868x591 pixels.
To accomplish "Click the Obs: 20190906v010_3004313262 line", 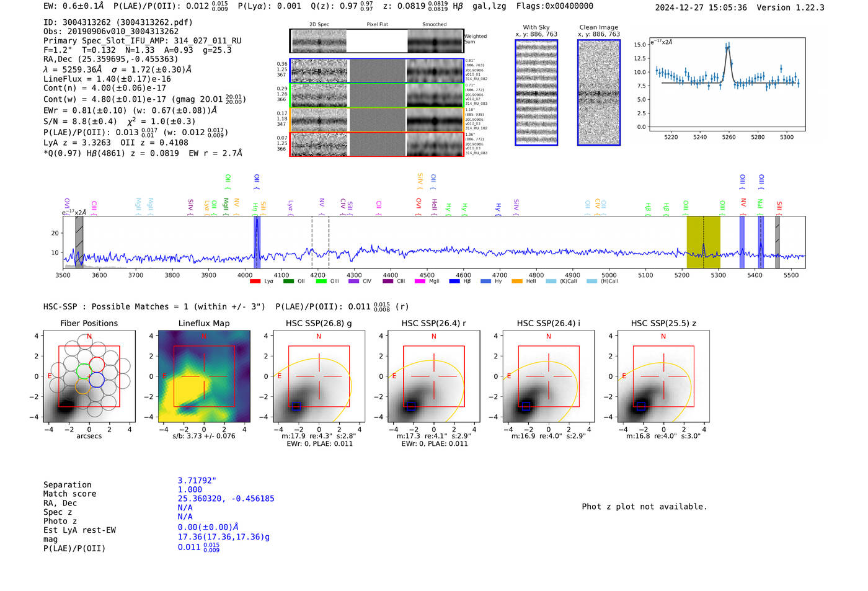I will pyautogui.click(x=111, y=32).
